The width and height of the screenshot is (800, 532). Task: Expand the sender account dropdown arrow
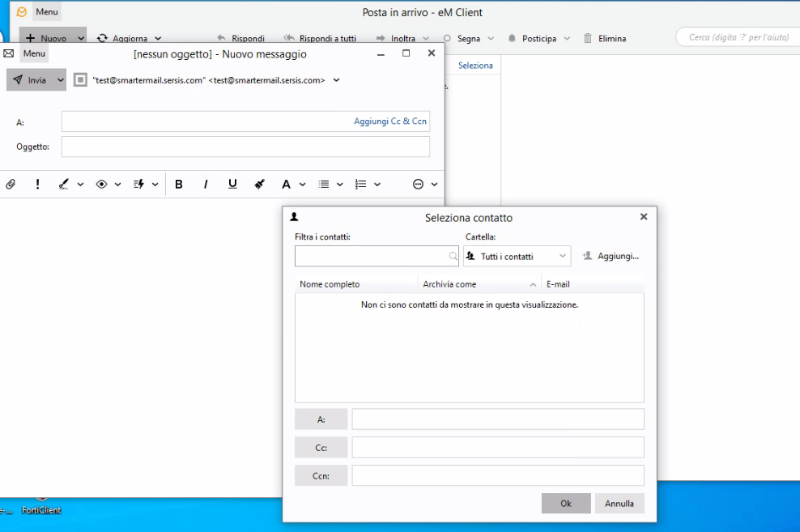coord(337,80)
